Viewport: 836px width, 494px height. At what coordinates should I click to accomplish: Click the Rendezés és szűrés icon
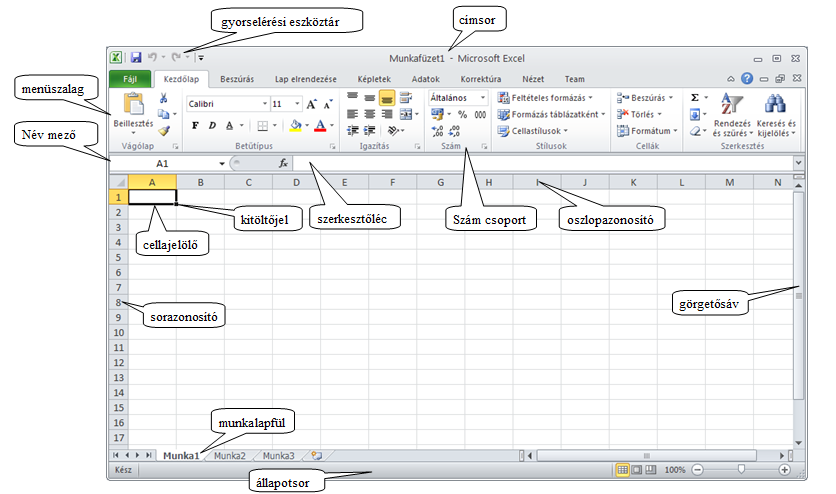732,103
